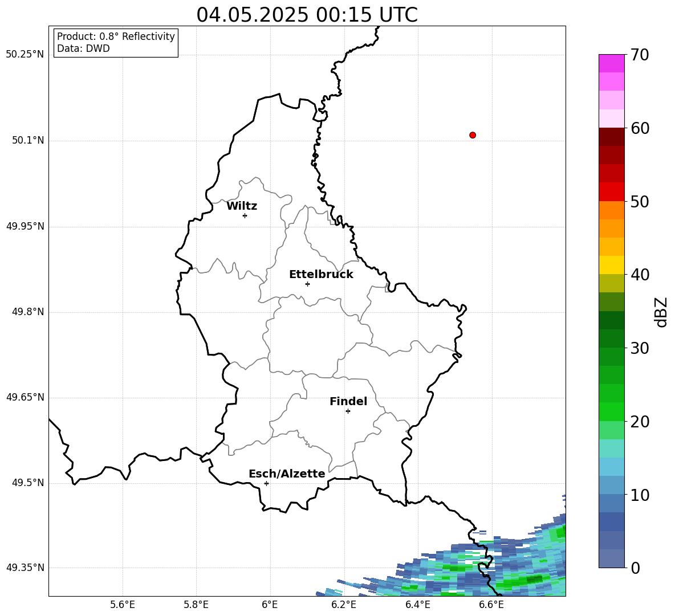Click the 70 tick label on colorbar
The height and width of the screenshot is (616, 675).
tap(640, 55)
